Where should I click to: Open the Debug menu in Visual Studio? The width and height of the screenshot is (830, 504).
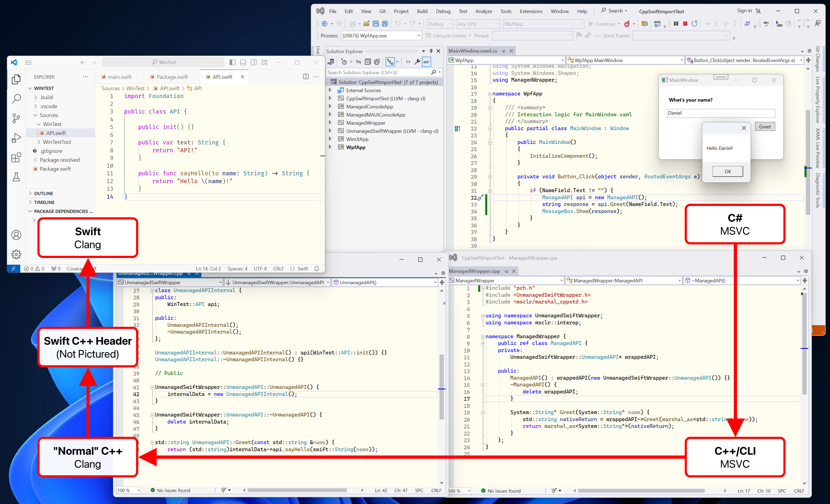pyautogui.click(x=443, y=11)
